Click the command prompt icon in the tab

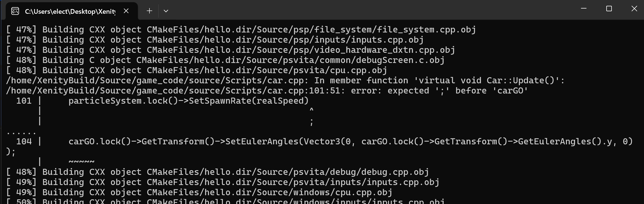tap(15, 11)
